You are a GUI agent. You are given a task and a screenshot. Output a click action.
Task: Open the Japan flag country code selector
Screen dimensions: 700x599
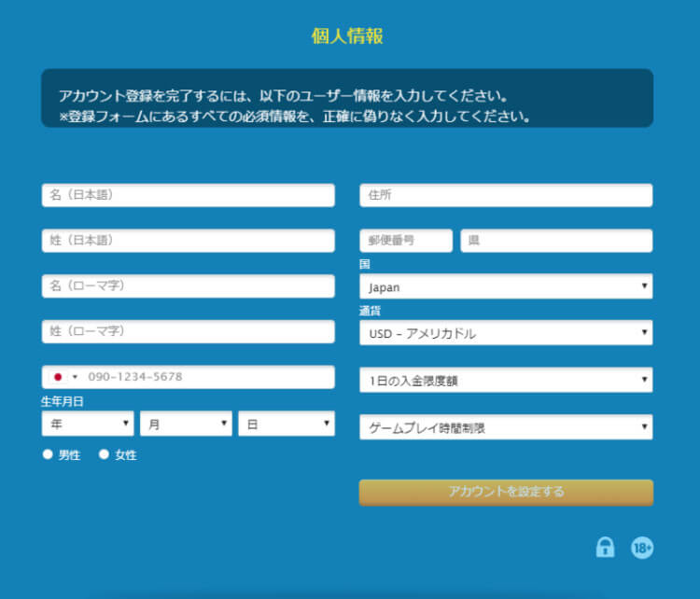pos(63,377)
